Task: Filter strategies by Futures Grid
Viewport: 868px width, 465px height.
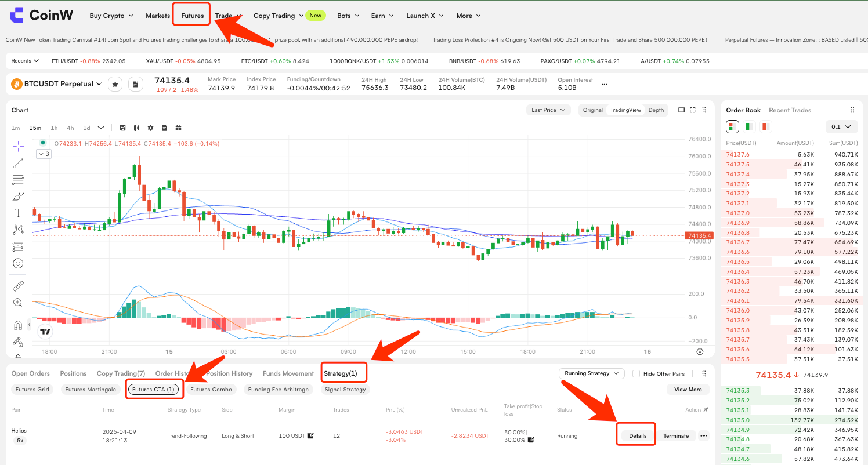Action: pos(32,390)
